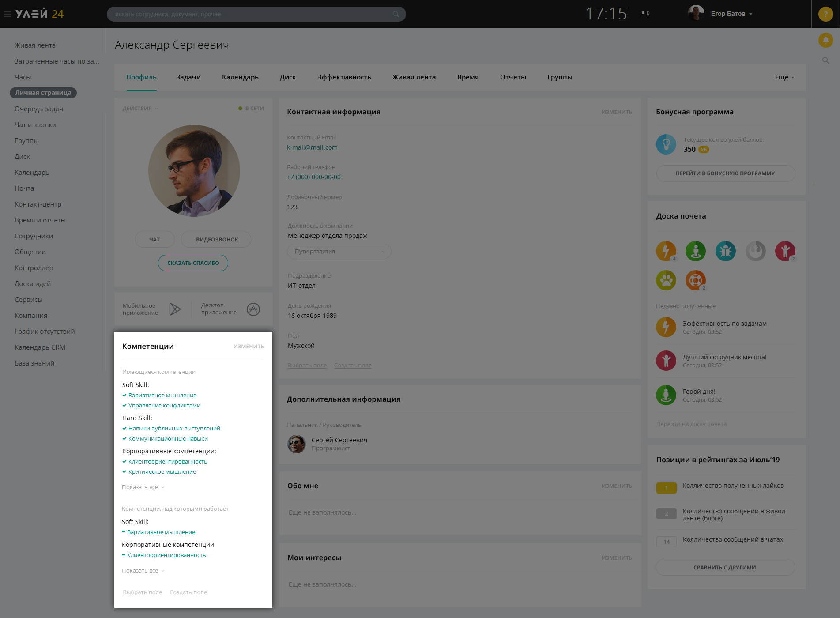Start a ВИДЕОЗВОНОК
The height and width of the screenshot is (618, 840).
(216, 239)
